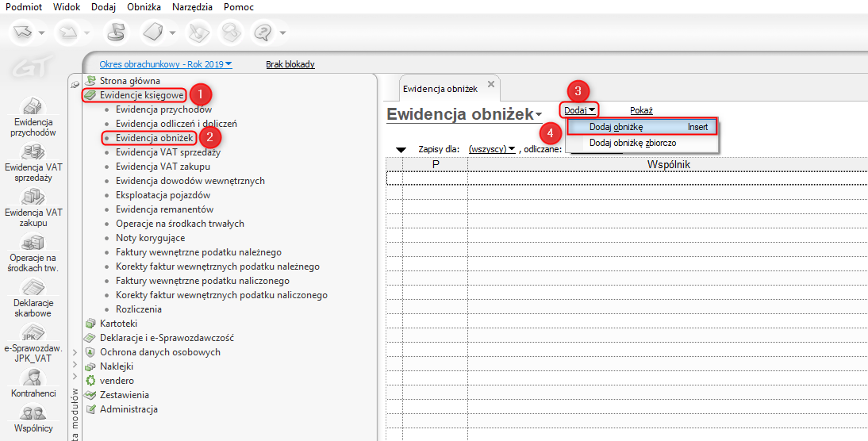Click the P column header

pos(435,164)
